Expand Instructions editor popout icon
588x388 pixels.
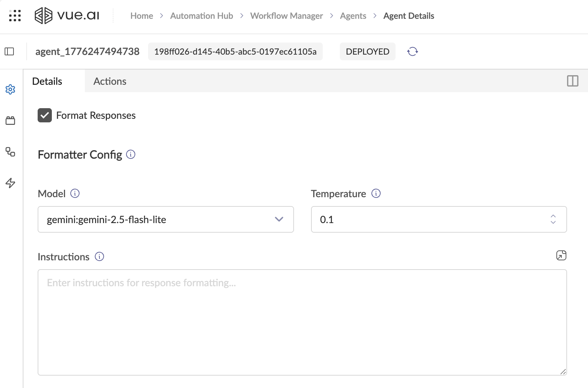(x=561, y=255)
